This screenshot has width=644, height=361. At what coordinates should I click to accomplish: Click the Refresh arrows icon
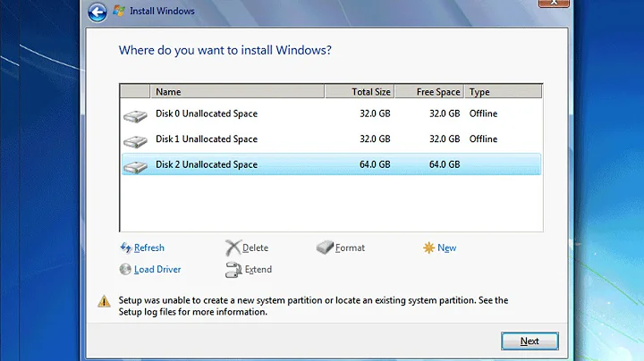[125, 248]
